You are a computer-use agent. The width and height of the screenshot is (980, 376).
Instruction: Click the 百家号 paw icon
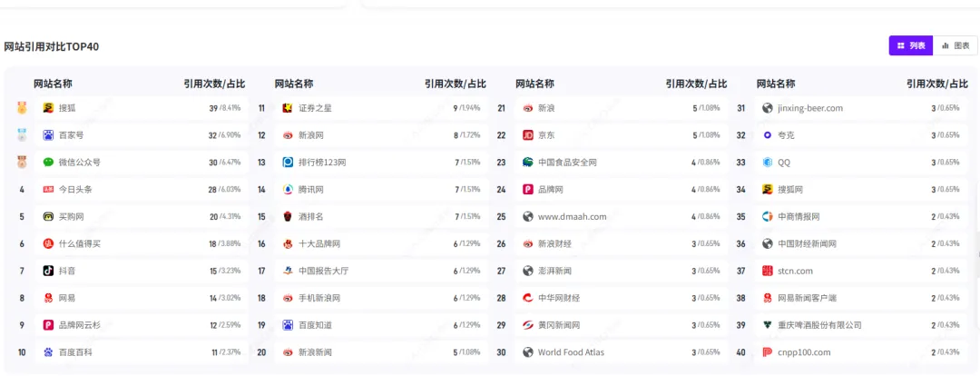point(48,135)
